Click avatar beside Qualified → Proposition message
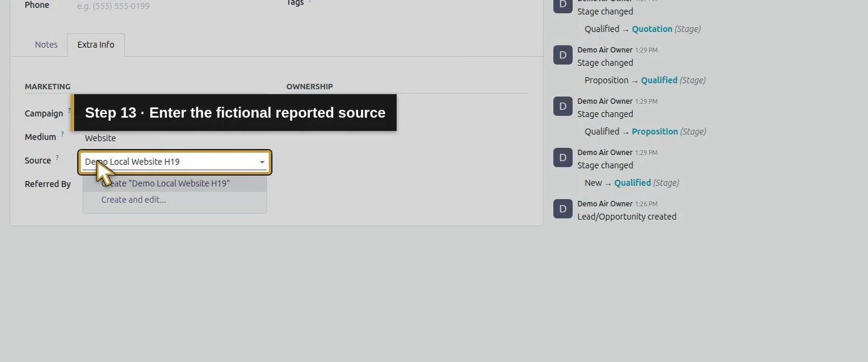This screenshot has height=362, width=868. click(x=563, y=106)
